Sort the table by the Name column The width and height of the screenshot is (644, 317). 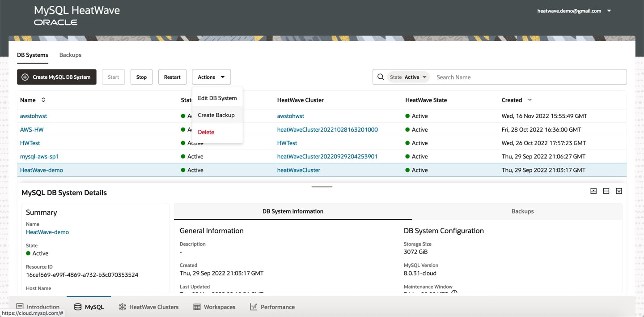43,100
